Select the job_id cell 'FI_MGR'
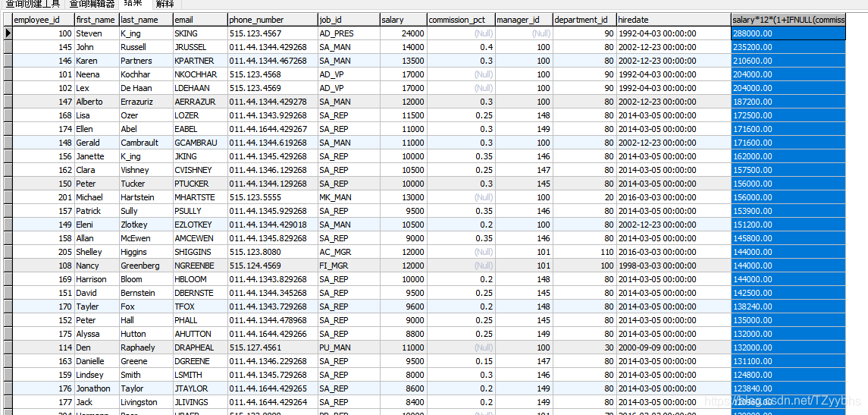 [x=348, y=266]
